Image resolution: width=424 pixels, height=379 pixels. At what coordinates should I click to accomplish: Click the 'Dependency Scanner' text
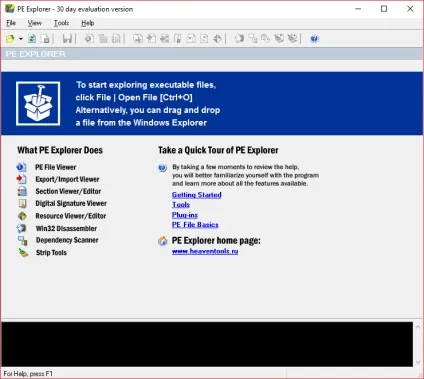coord(67,240)
